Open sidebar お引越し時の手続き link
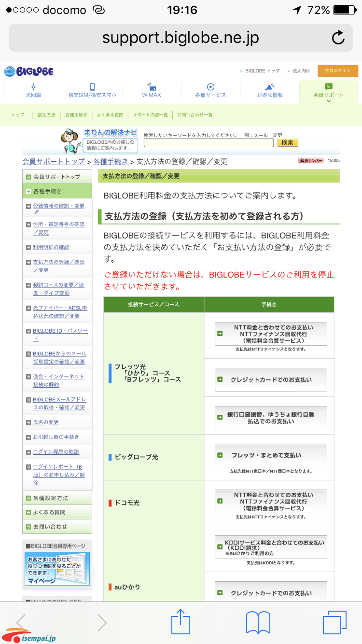 coord(56,437)
